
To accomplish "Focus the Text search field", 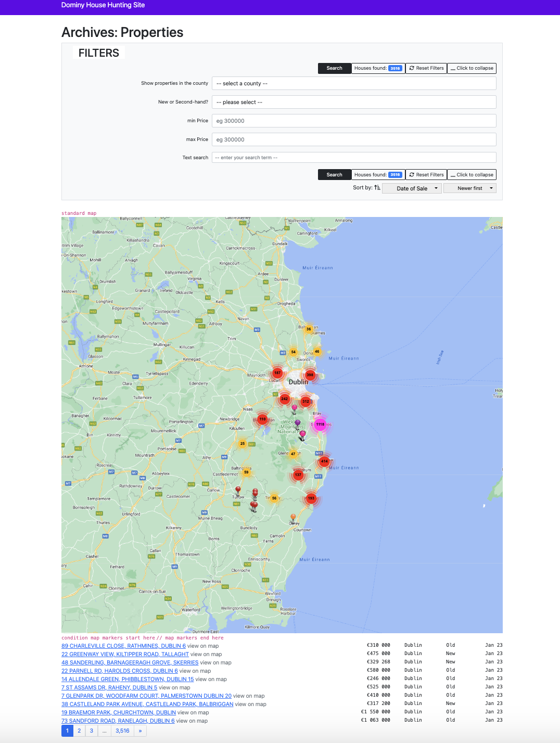I will [354, 158].
